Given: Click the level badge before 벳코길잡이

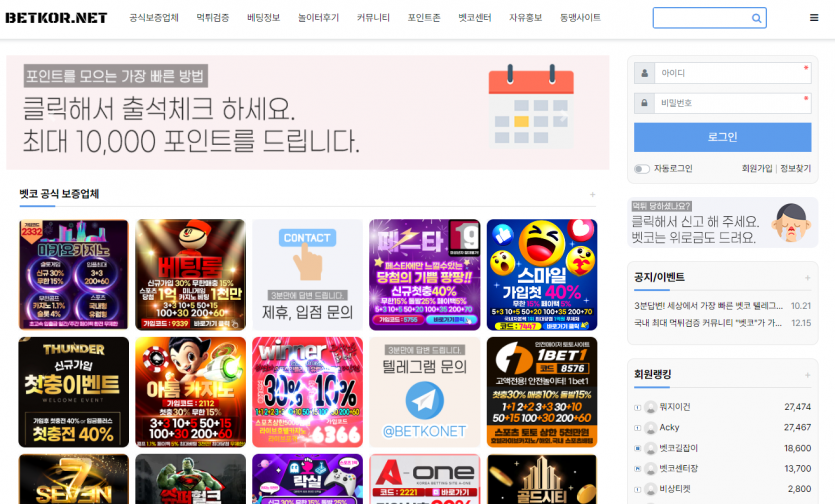Looking at the screenshot, I should 637,449.
